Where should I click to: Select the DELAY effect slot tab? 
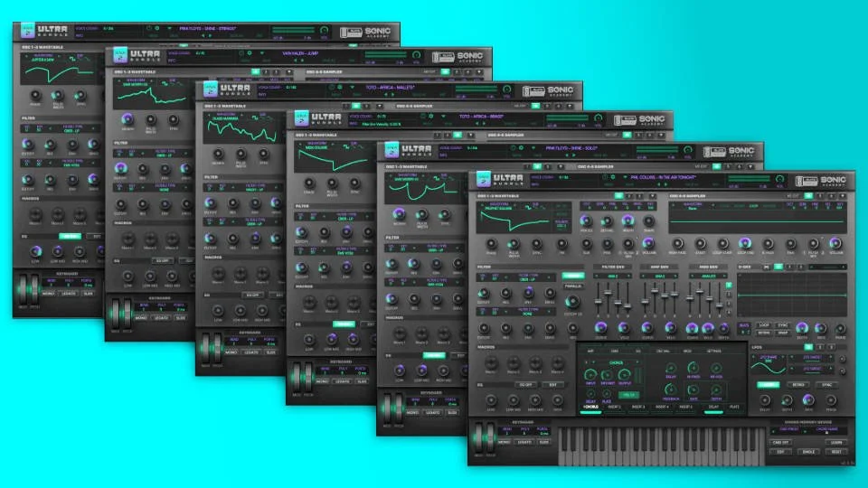coord(713,408)
